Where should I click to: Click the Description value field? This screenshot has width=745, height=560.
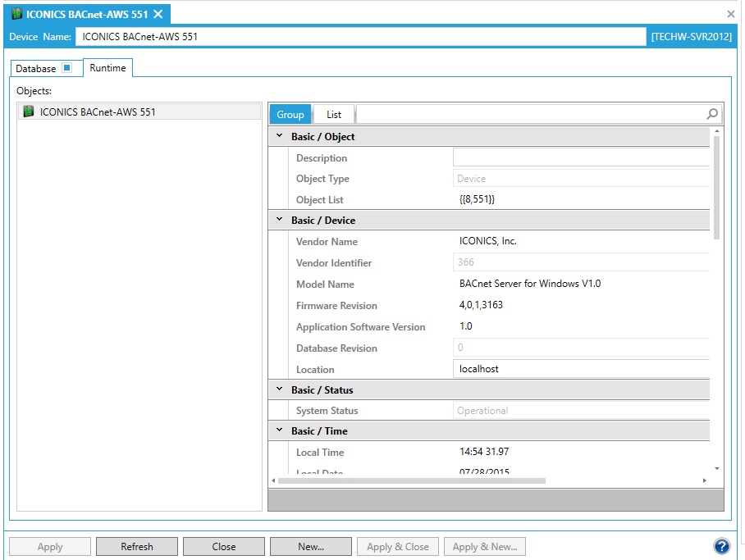(582, 157)
